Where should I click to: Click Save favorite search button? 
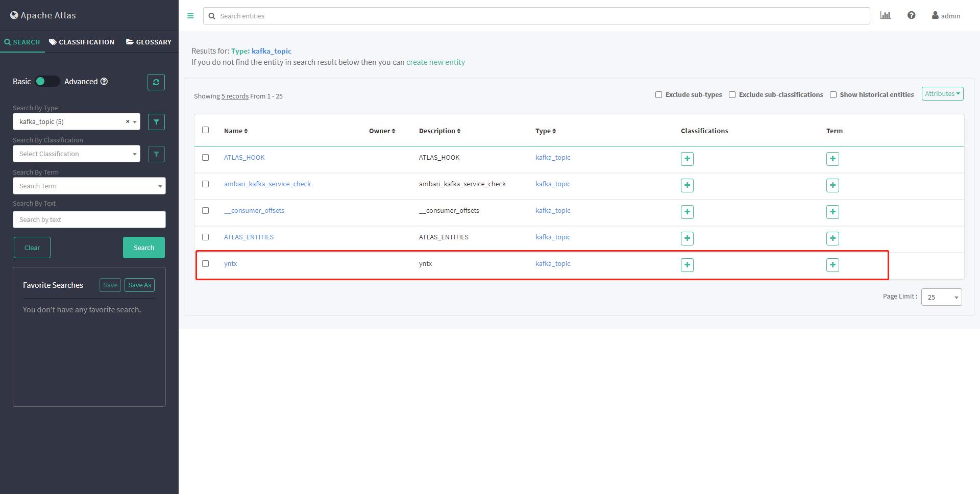pyautogui.click(x=110, y=285)
